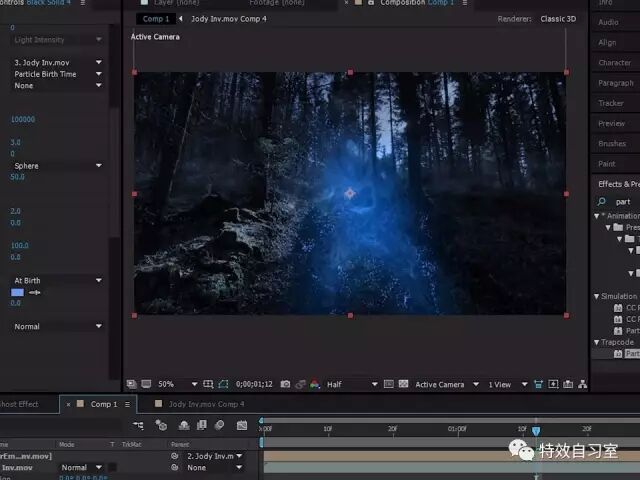Open the At Birth set color dropdown
Viewport: 640px width, 480px height.
(x=58, y=280)
